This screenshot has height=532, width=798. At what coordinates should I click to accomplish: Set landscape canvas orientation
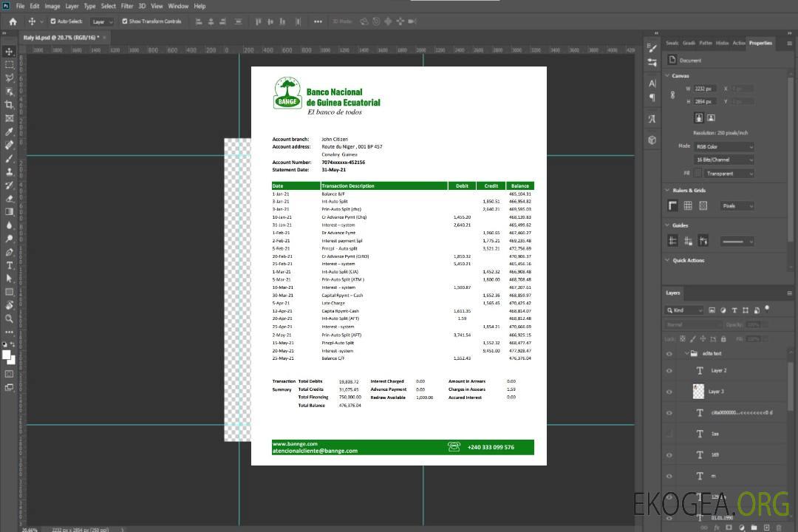point(711,118)
